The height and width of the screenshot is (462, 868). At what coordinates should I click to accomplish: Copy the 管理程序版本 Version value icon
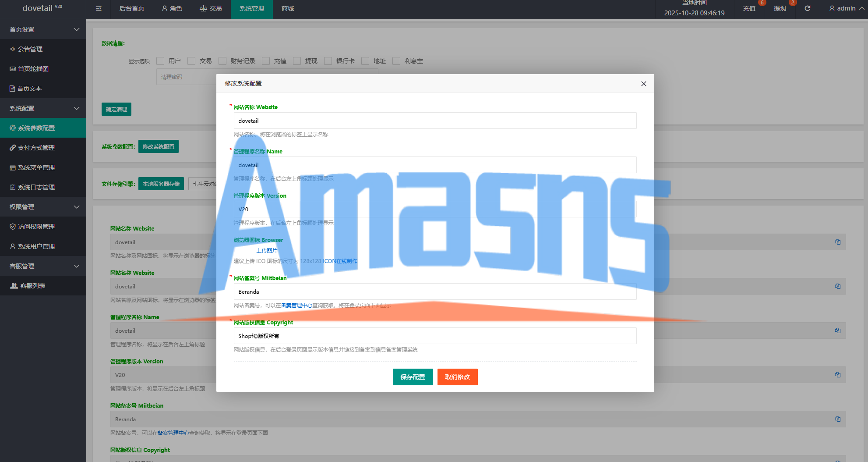tap(838, 375)
